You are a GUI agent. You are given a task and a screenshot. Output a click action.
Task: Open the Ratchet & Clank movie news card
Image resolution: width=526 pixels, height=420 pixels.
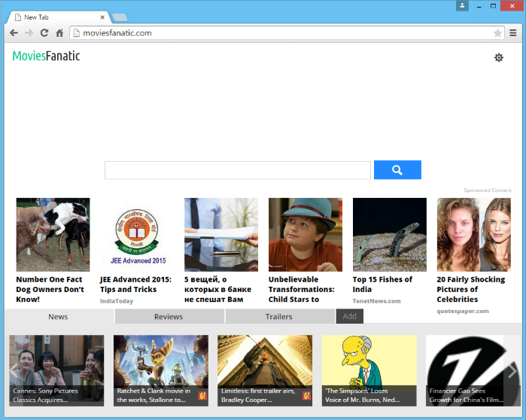(x=161, y=370)
